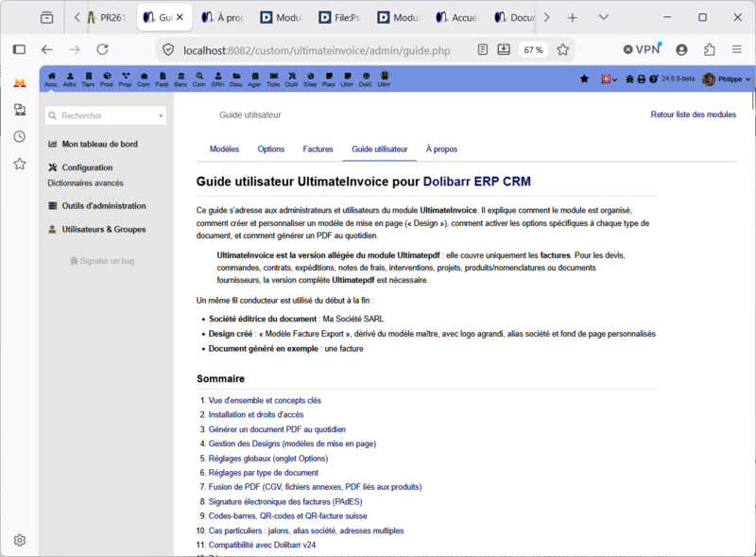Viewport: 756px width, 557px height.
Task: Open the Produits cube icon in top menu
Action: [107, 77]
